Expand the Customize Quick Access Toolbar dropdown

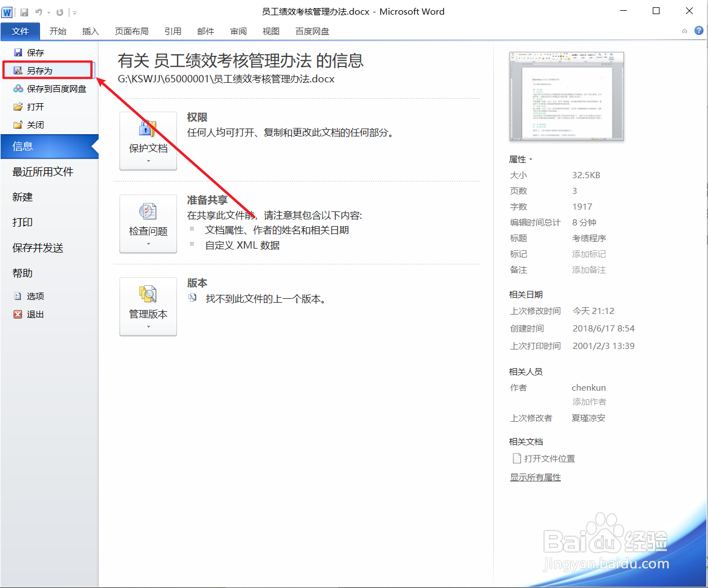(75, 11)
